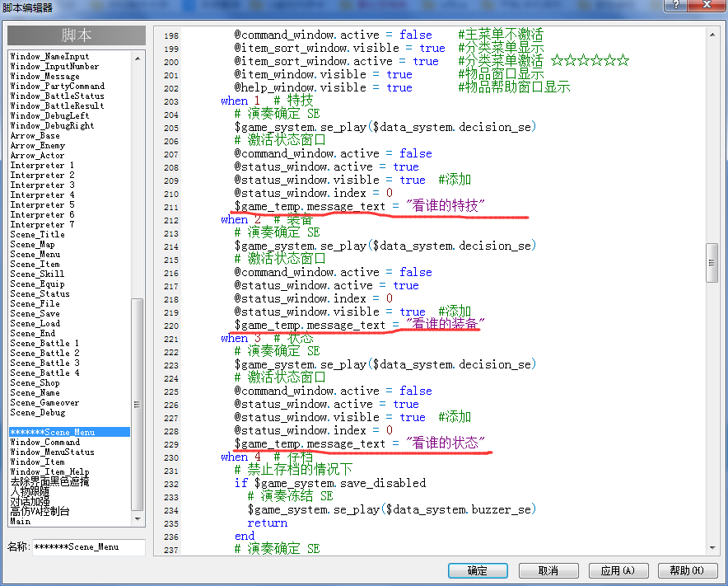Click the script list scroll up arrow
728x586 pixels.
click(x=138, y=59)
